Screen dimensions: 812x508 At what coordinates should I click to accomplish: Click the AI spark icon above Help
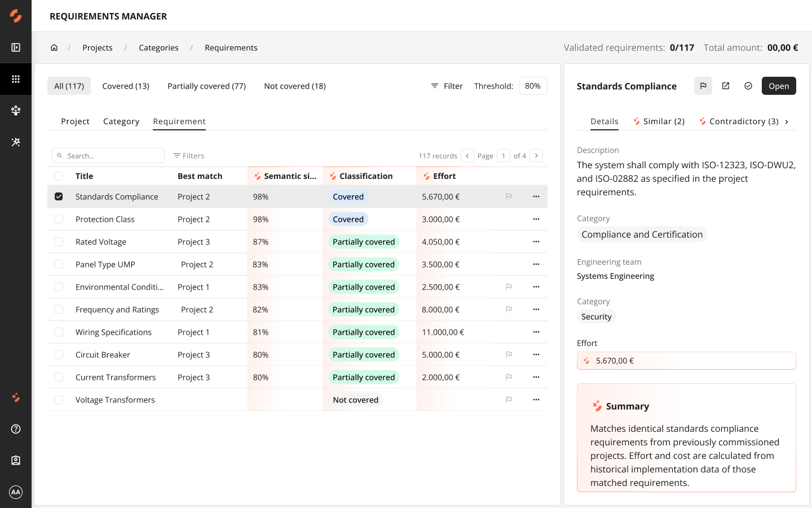point(16,397)
